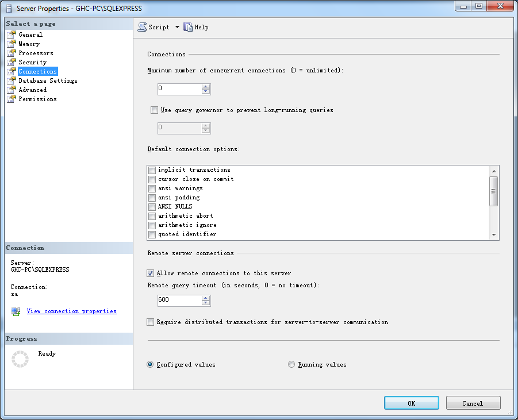
Task: Click scroll down arrow in connection options list
Action: click(x=494, y=235)
